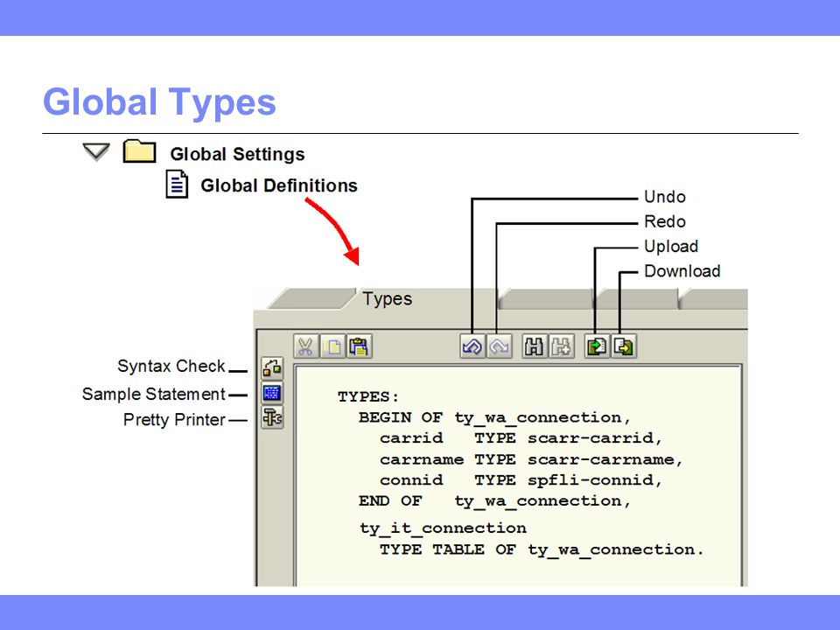
Task: Open the blank tab left of Types
Action: [311, 299]
